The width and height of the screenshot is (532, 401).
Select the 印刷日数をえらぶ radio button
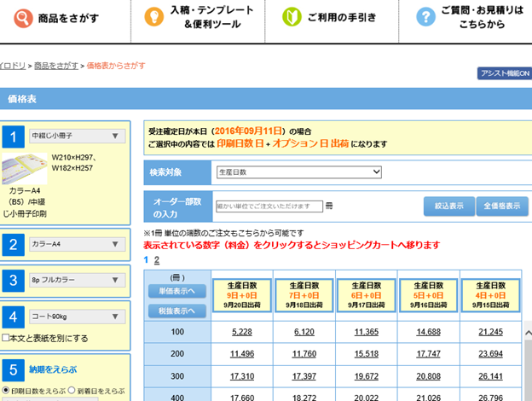click(x=6, y=392)
